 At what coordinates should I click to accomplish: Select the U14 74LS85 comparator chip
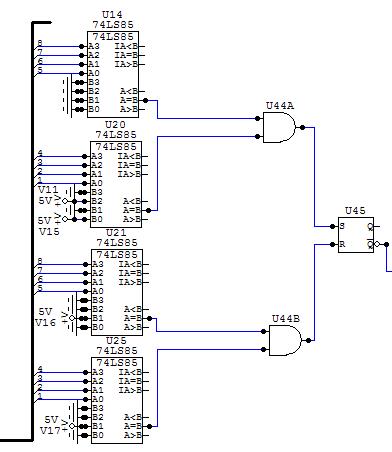113,74
